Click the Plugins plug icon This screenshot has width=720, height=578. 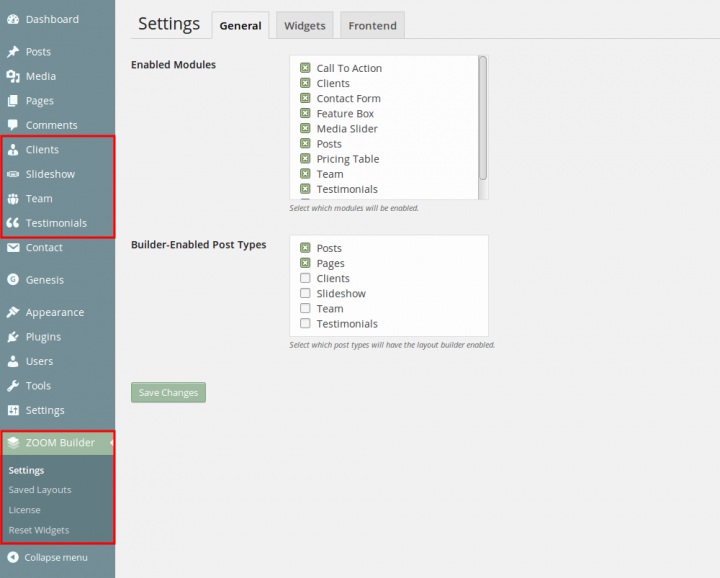pos(13,337)
